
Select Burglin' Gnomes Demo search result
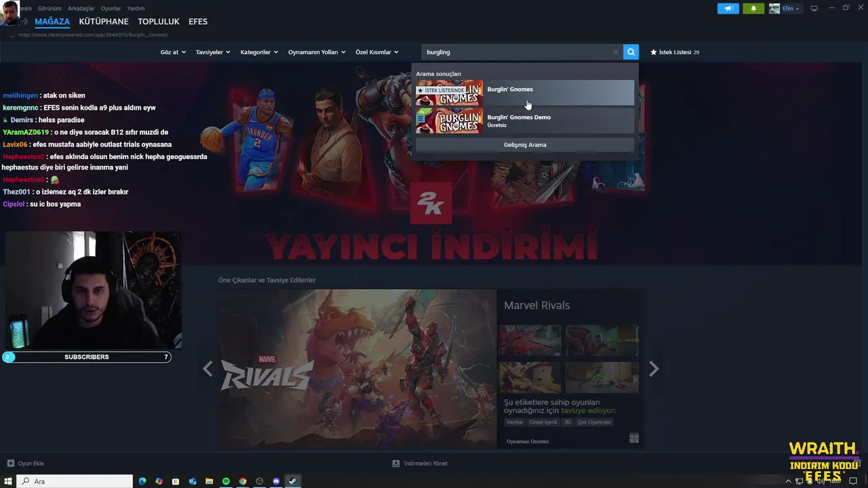pyautogui.click(x=525, y=121)
